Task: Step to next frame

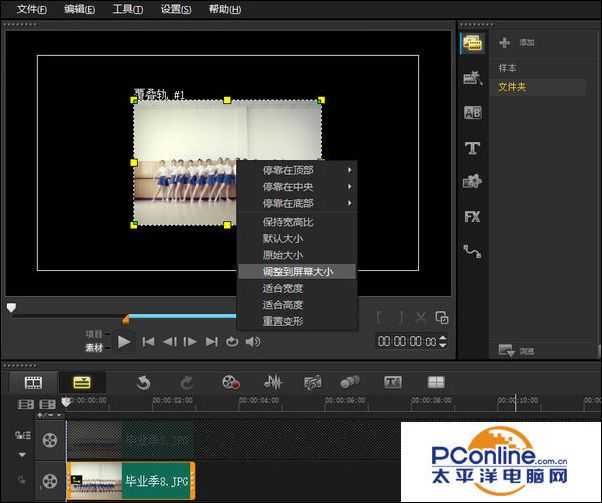Action: tap(190, 341)
